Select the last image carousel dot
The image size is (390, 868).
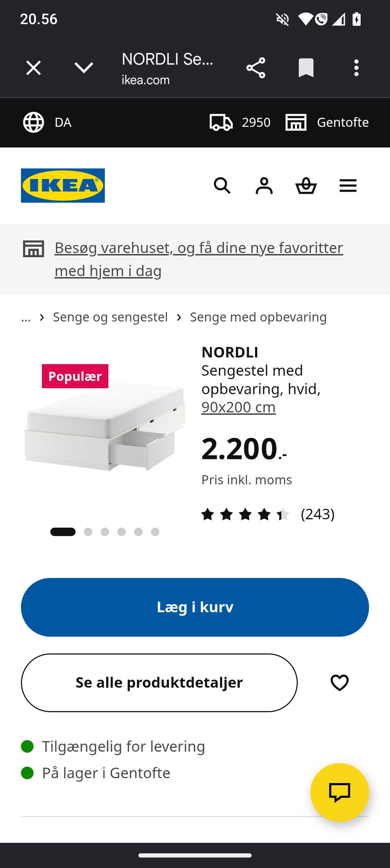[x=155, y=532]
